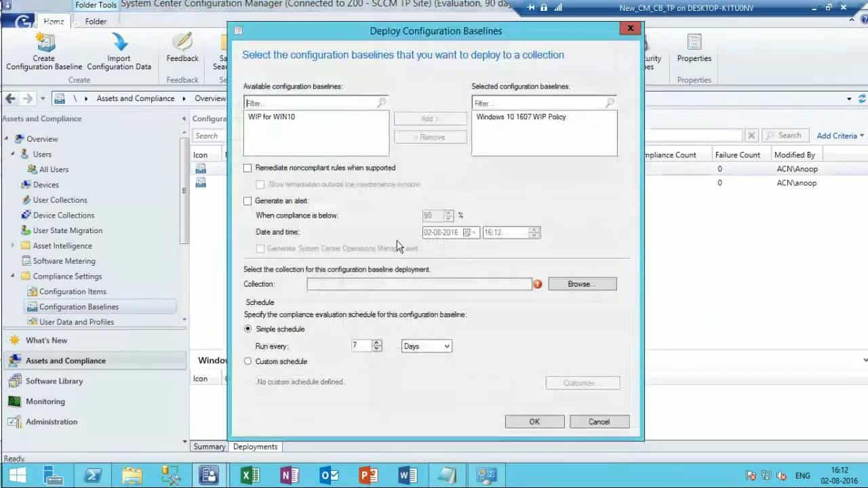
Task: Open the Folder ribbon tab
Action: point(96,21)
